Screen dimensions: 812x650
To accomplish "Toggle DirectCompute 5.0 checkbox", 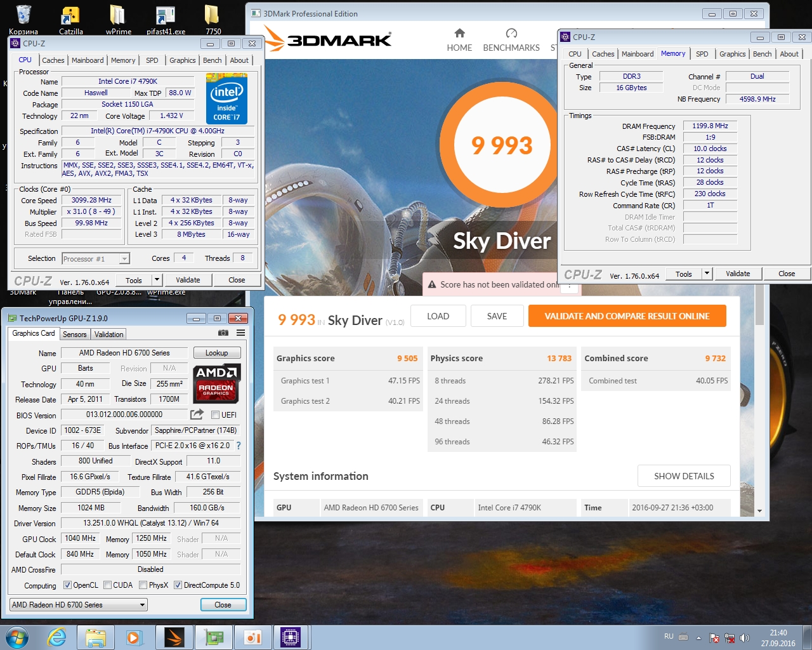I will point(178,585).
